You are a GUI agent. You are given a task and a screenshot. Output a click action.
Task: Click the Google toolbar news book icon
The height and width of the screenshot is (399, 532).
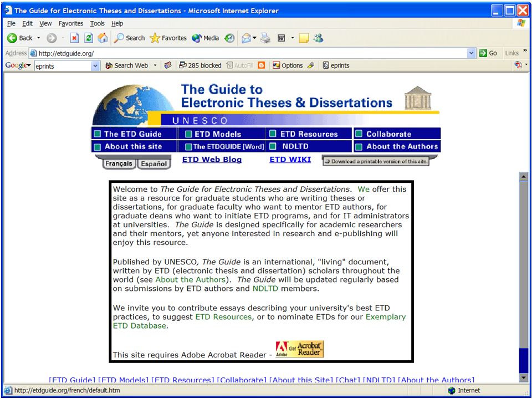click(167, 65)
